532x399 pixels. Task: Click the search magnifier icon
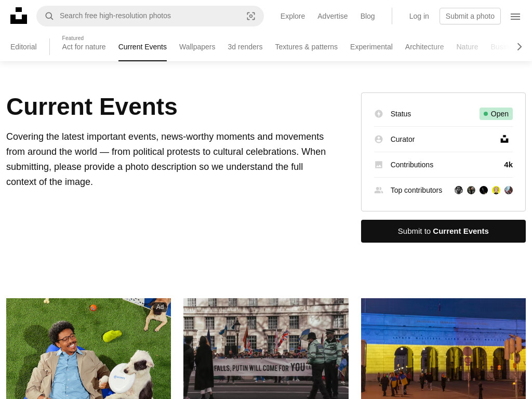tap(49, 16)
